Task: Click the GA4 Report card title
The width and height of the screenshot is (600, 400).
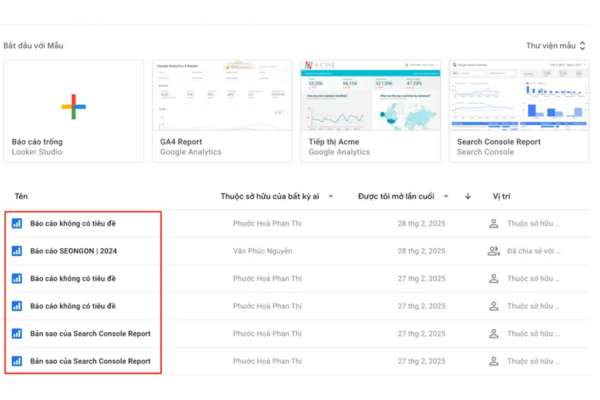Action: [x=181, y=142]
